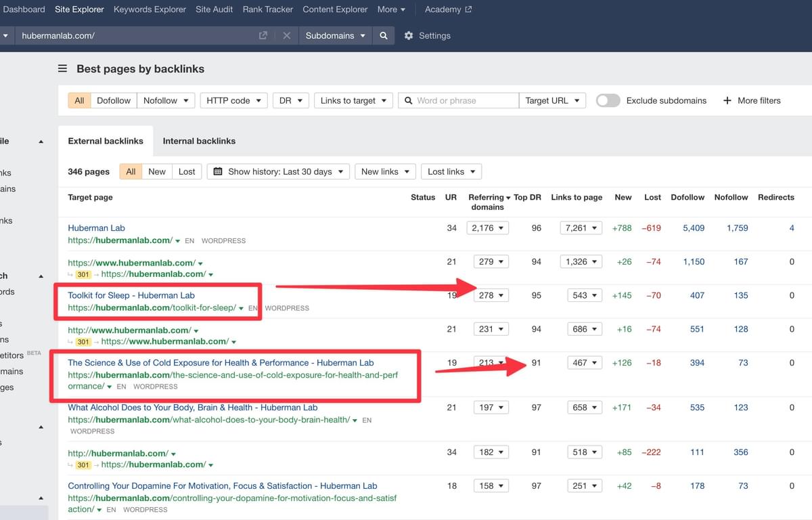
Task: Click the 5,409 dofollow links count
Action: [x=694, y=228]
